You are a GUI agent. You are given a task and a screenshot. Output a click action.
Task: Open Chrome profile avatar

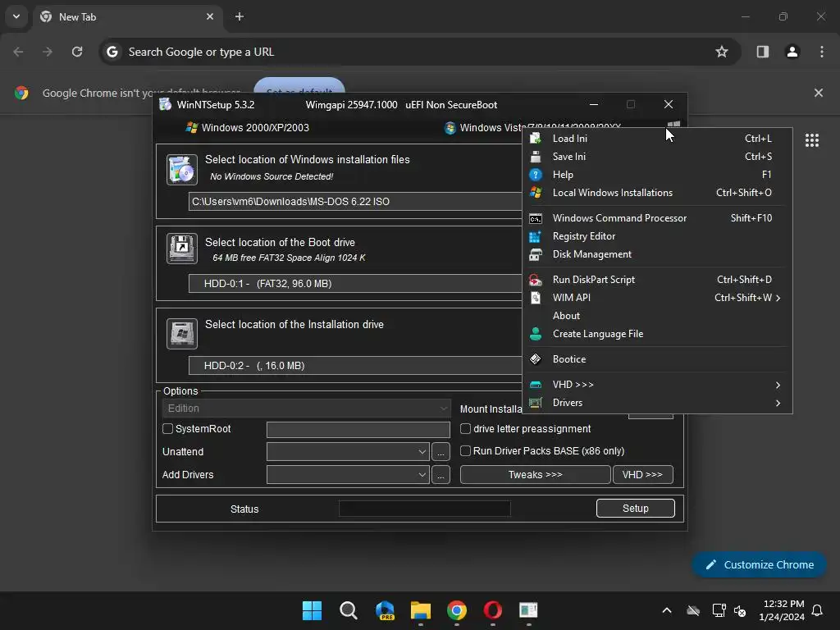pos(792,52)
